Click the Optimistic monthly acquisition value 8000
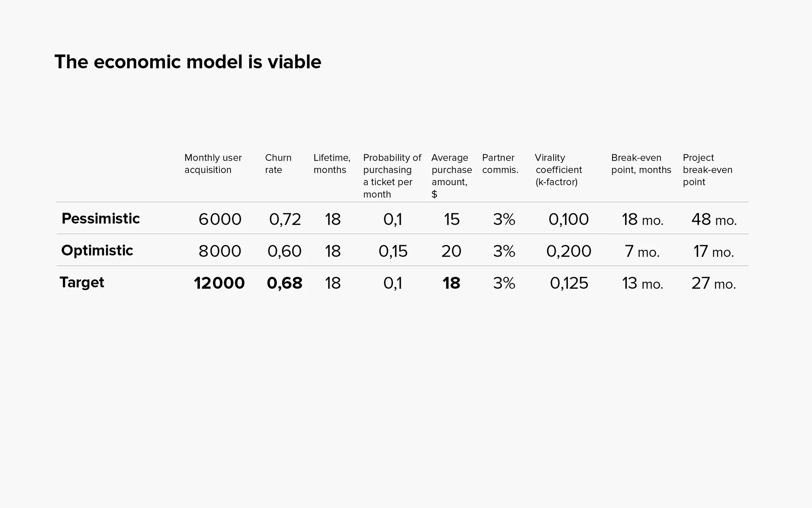The image size is (812, 508). click(x=220, y=251)
